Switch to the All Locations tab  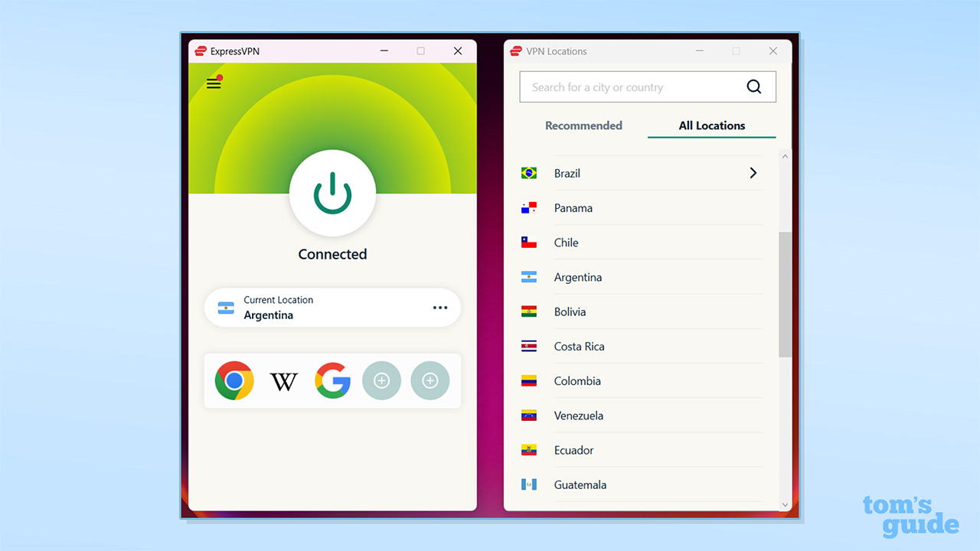(712, 126)
